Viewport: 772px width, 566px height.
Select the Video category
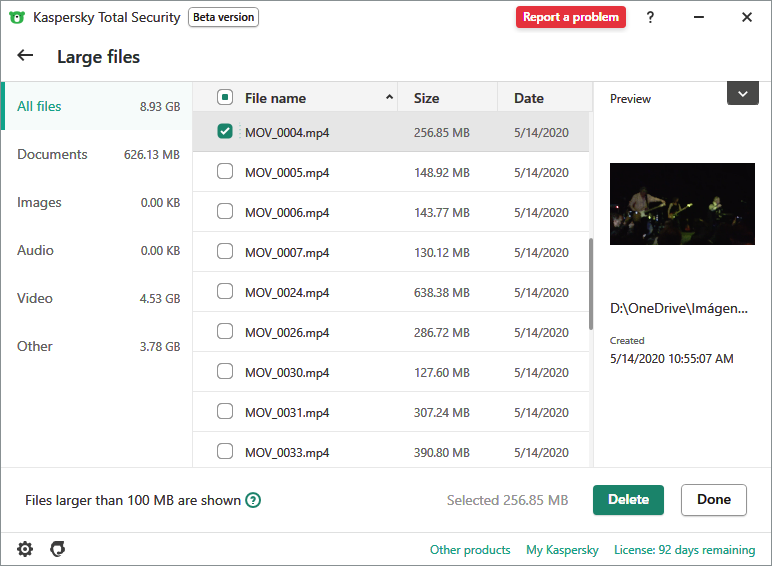click(x=97, y=298)
